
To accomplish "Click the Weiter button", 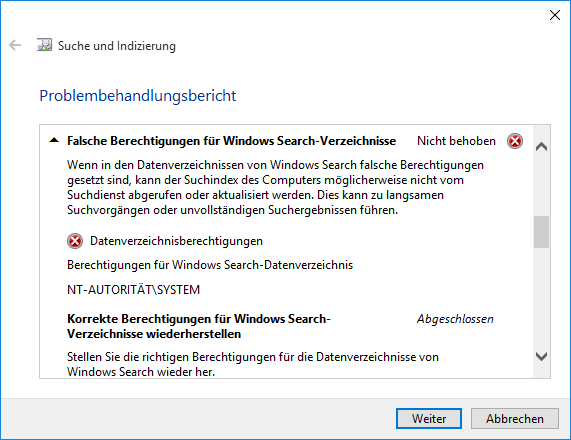I will pyautogui.click(x=429, y=419).
